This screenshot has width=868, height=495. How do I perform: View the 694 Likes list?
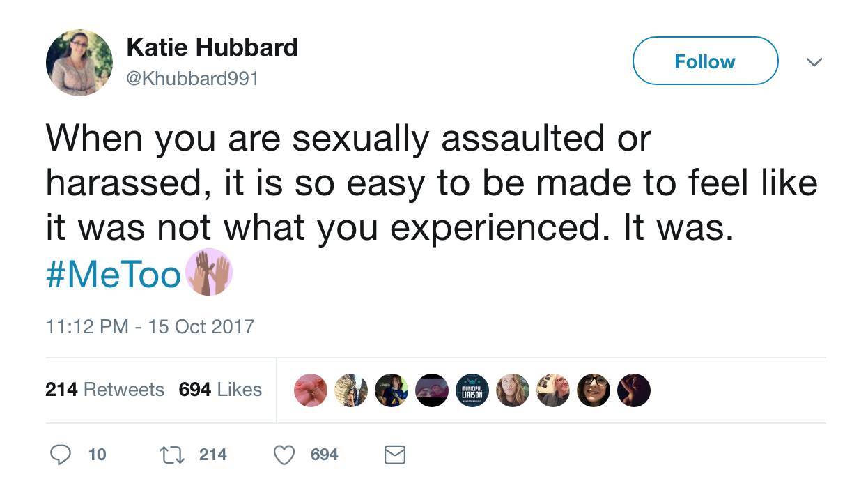pyautogui.click(x=220, y=389)
